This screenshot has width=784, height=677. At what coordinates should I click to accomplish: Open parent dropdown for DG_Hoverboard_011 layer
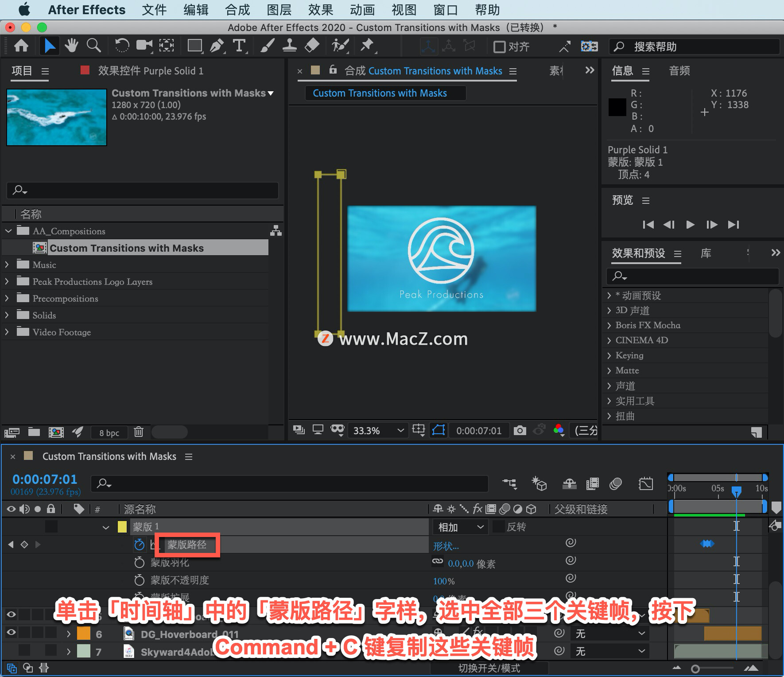(610, 634)
